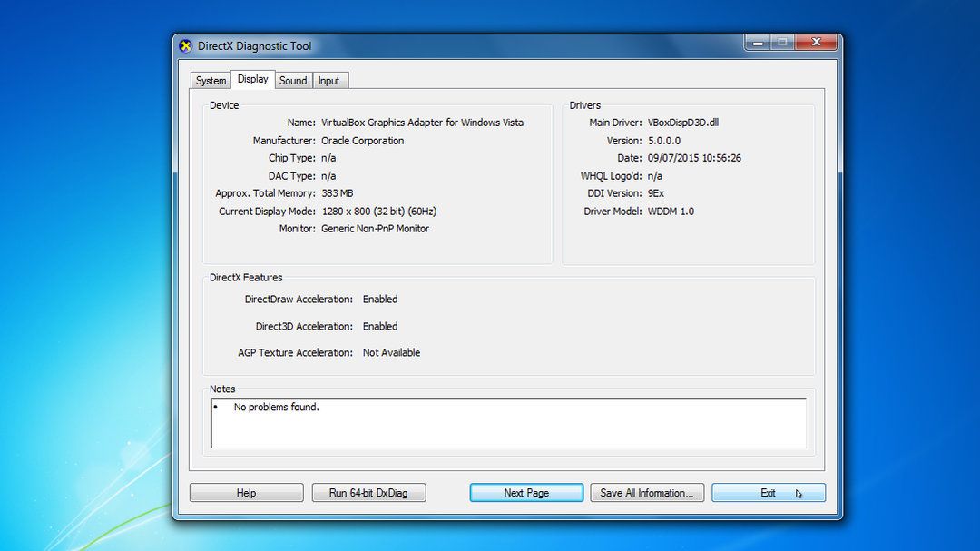Screen dimensions: 980x551
Task: Click the DirectX Diagnostic Tool title bar
Action: click(x=499, y=44)
